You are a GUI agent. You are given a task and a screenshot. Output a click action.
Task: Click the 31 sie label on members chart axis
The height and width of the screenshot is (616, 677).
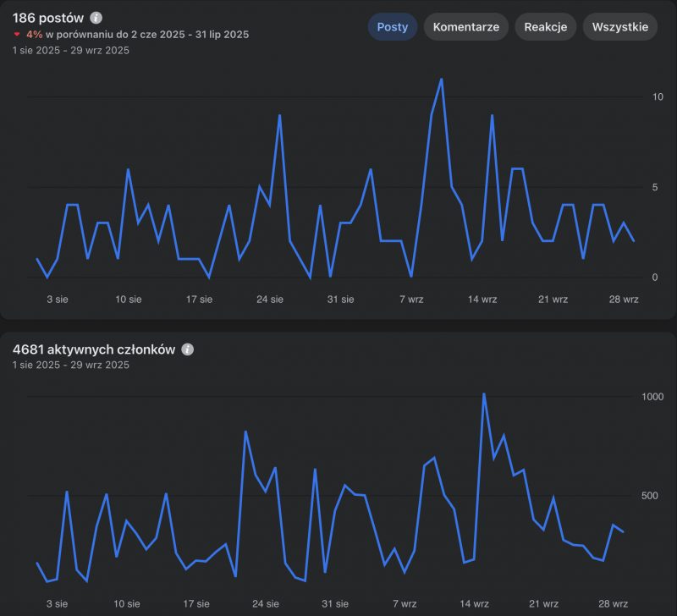[336, 604]
